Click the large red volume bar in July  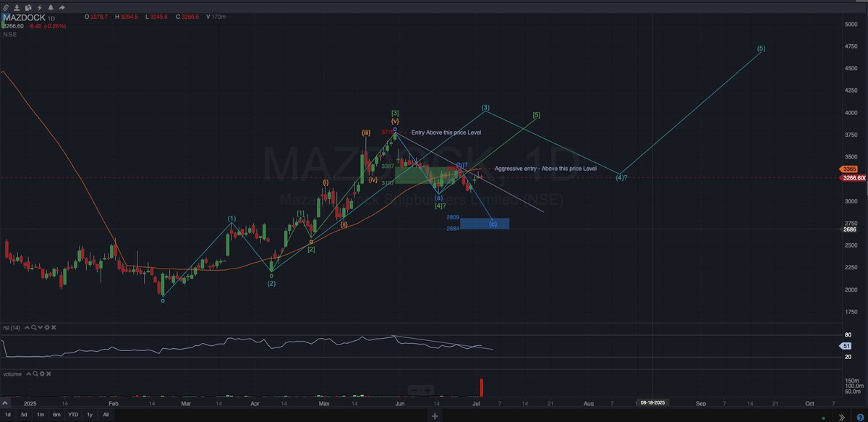(x=481, y=387)
